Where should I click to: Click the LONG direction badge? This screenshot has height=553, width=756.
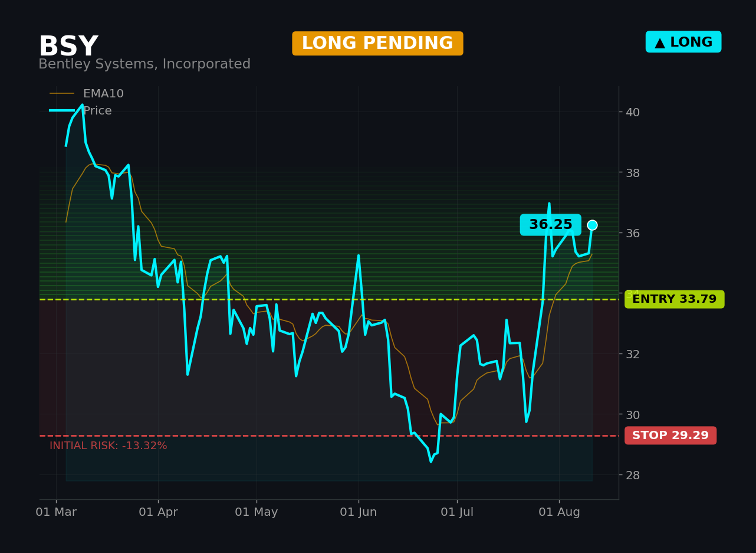[683, 42]
